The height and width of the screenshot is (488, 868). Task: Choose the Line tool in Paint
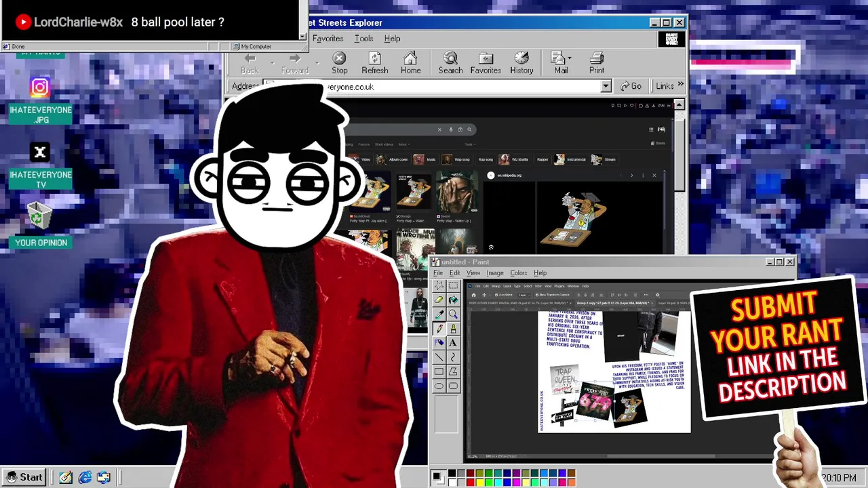tap(439, 357)
